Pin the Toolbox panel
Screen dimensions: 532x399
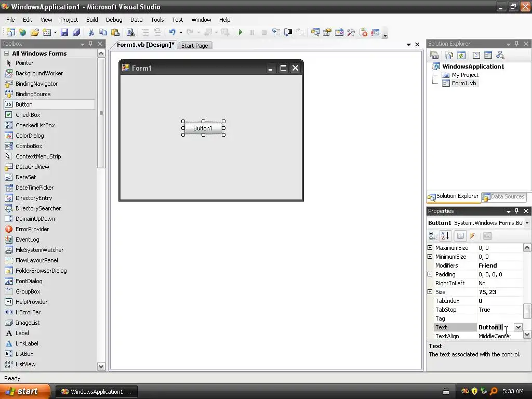(90, 44)
